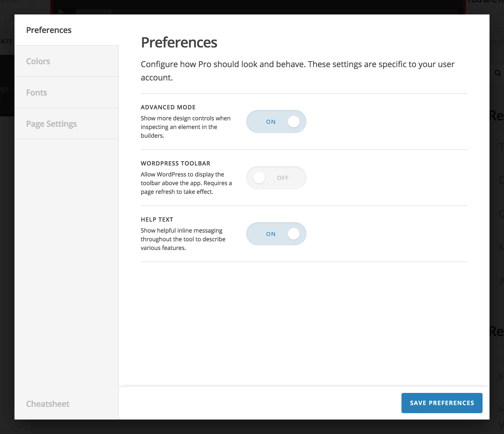The width and height of the screenshot is (504, 434).
Task: Click the Advanced Mode toggle knob
Action: coord(294,122)
